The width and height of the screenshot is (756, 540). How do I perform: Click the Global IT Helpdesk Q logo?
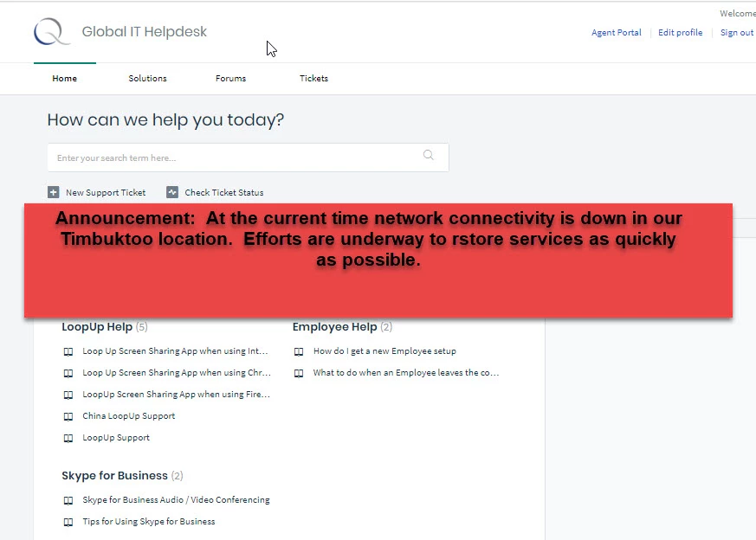pos(52,32)
